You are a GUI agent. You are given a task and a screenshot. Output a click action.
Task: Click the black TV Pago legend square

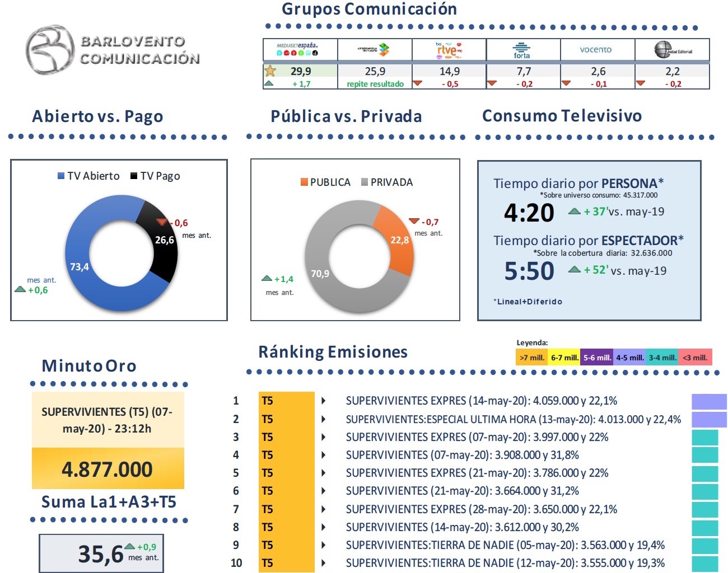[134, 176]
